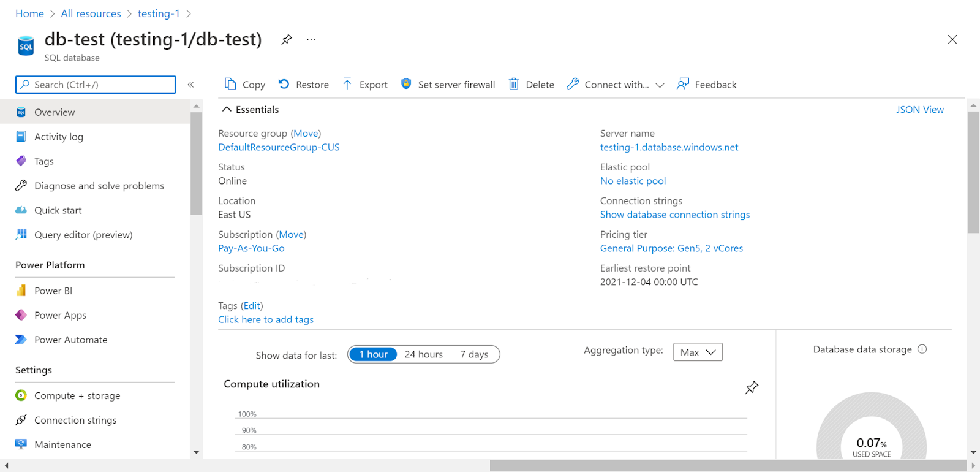Open JSON View link
The image size is (980, 472).
pyautogui.click(x=919, y=110)
